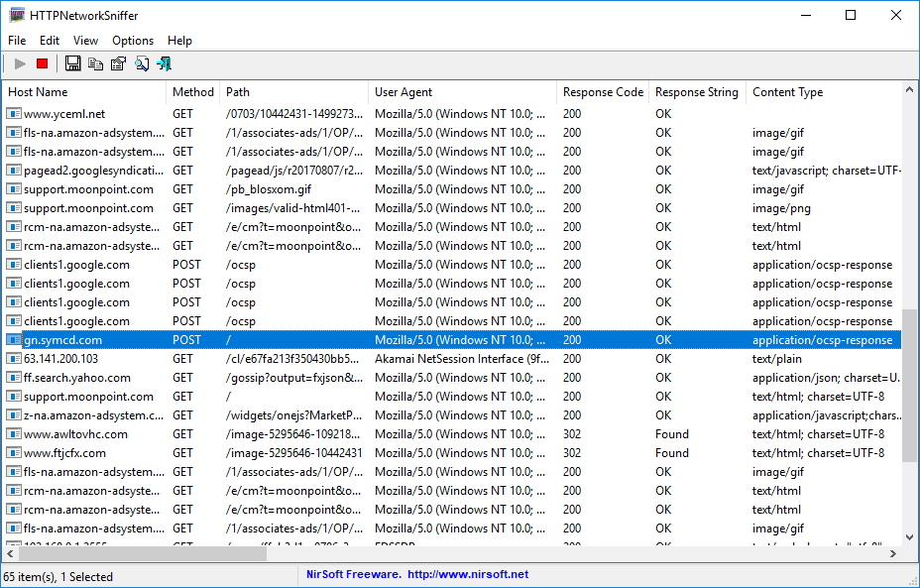The width and height of the screenshot is (920, 588).
Task: Sort by the Response Code column header
Action: pos(603,92)
